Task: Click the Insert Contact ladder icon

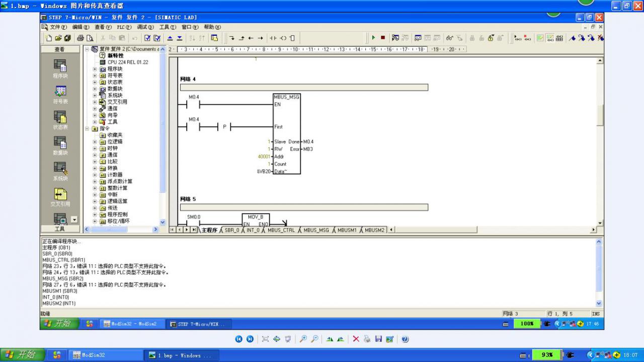Action: 273,38
